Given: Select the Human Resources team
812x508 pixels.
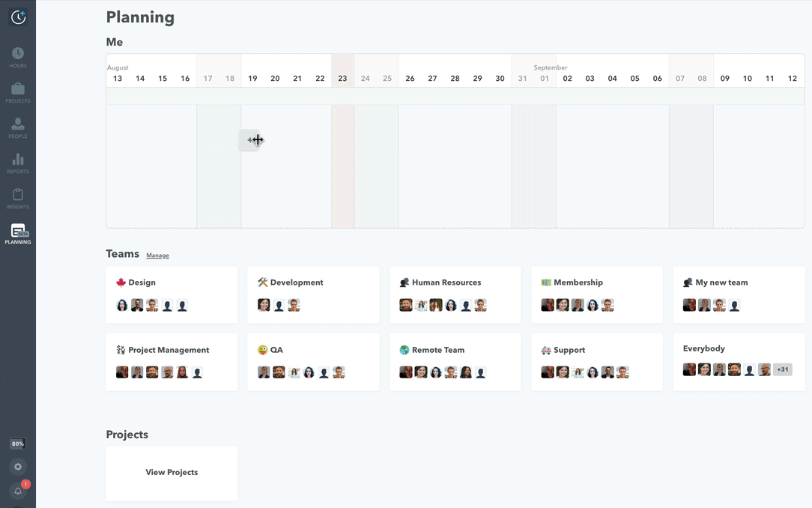Looking at the screenshot, I should tap(455, 294).
